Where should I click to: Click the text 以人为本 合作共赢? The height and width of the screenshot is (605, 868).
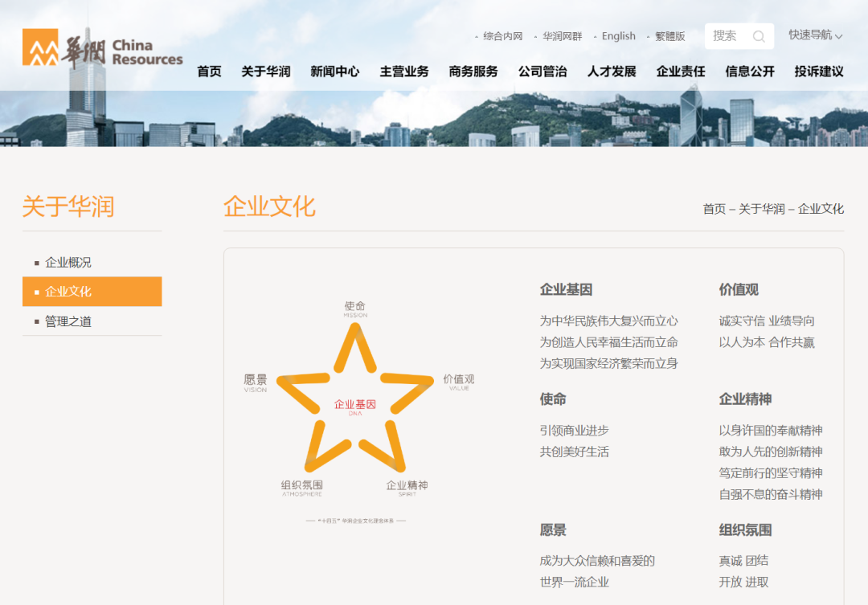(767, 342)
